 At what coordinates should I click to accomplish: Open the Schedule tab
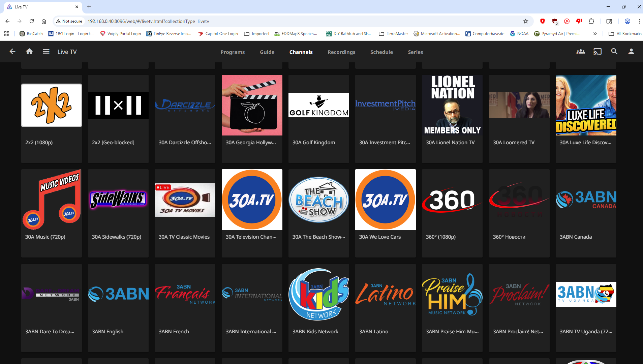coord(381,52)
